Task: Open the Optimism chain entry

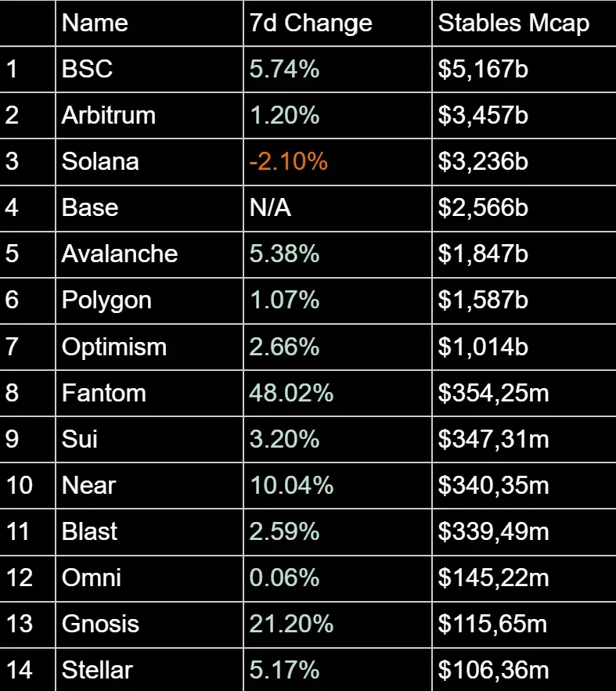Action: [x=114, y=346]
